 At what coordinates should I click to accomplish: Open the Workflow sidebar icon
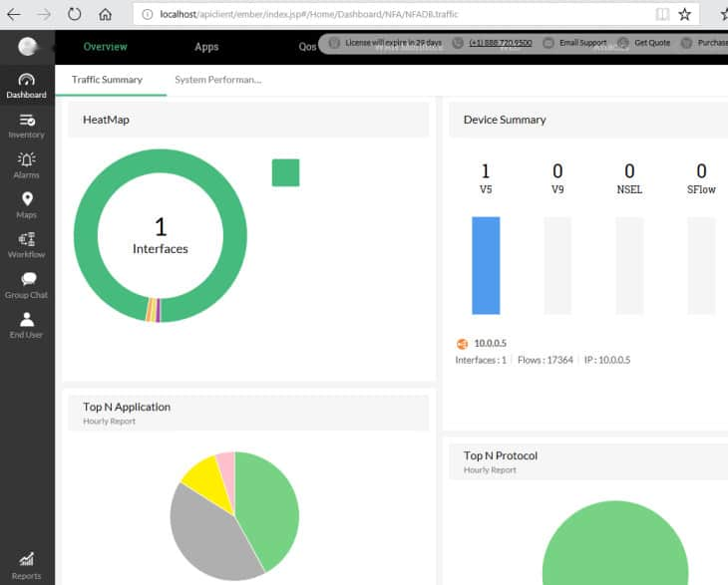pos(27,239)
